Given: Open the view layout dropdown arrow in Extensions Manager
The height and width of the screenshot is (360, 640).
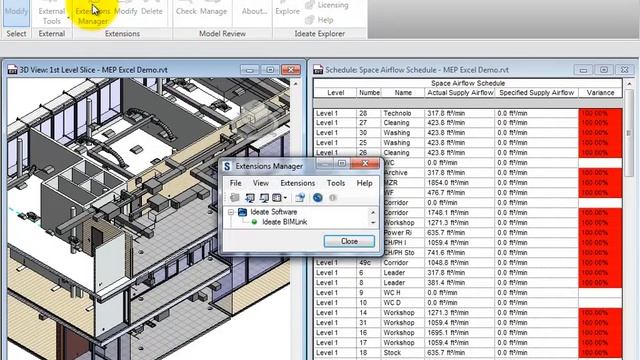Looking at the screenshot, I should pos(285,198).
